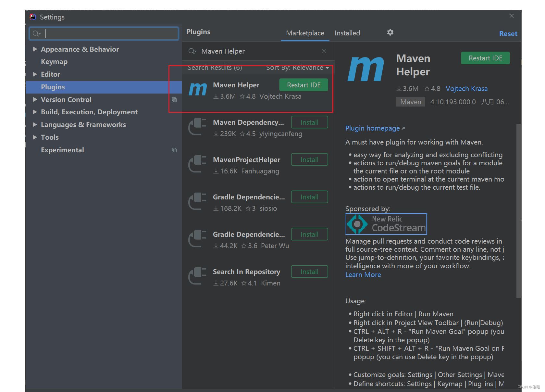
Task: Expand Build, Execution, Deployment node
Action: pyautogui.click(x=35, y=112)
